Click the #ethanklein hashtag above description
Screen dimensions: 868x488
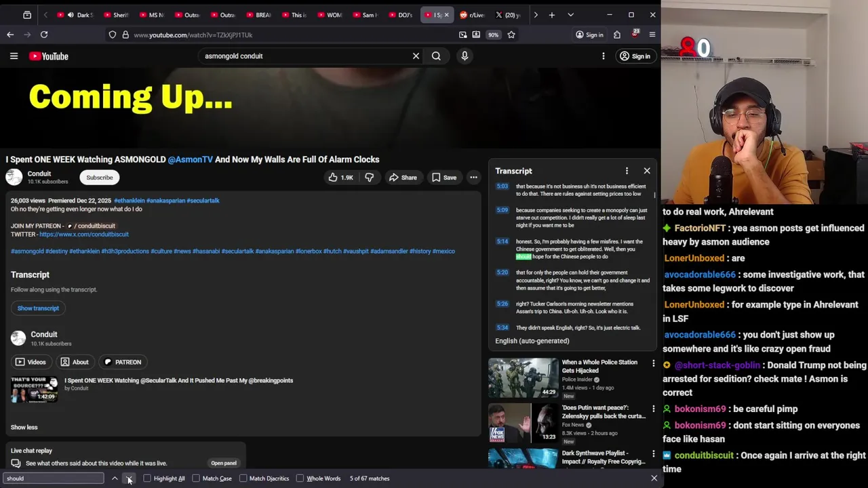(x=130, y=201)
